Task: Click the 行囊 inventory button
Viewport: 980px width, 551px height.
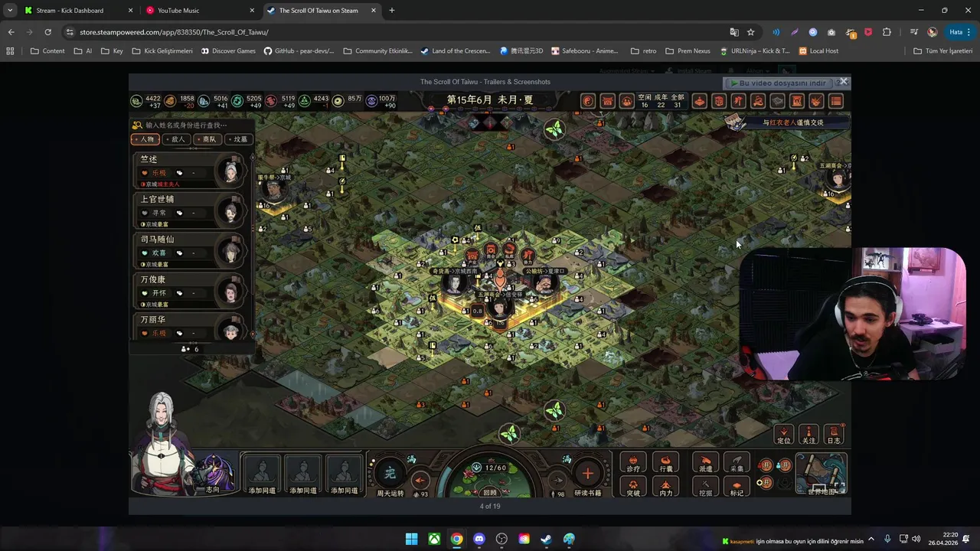Action: tap(666, 463)
